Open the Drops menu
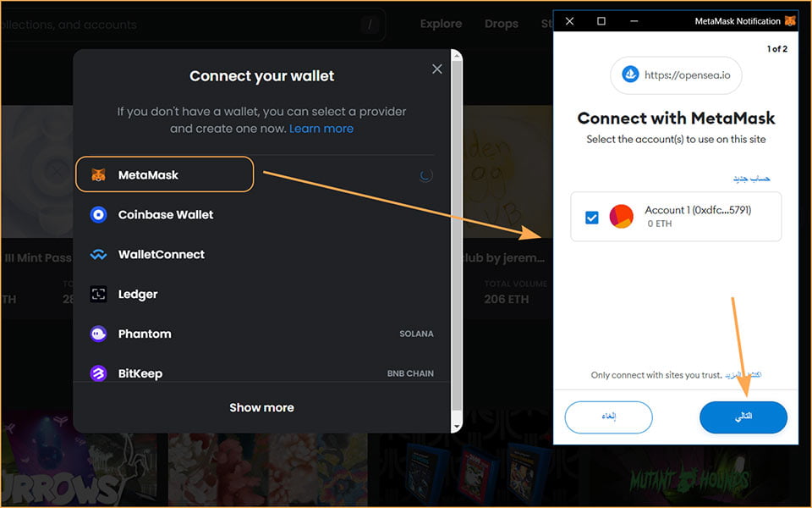812x508 pixels. tap(502, 24)
